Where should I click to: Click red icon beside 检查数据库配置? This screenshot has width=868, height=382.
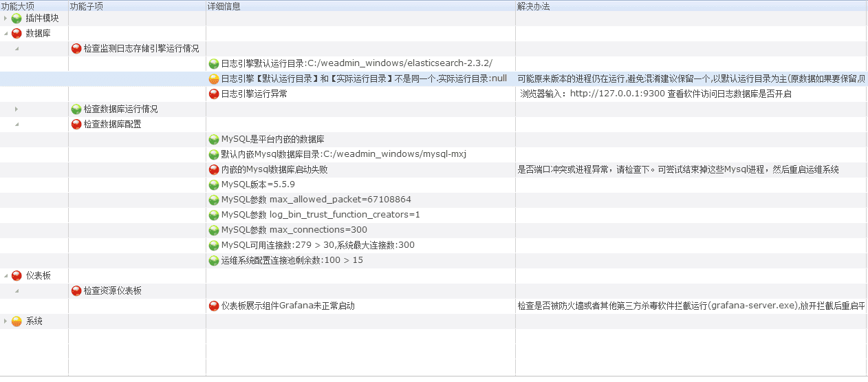[76, 125]
